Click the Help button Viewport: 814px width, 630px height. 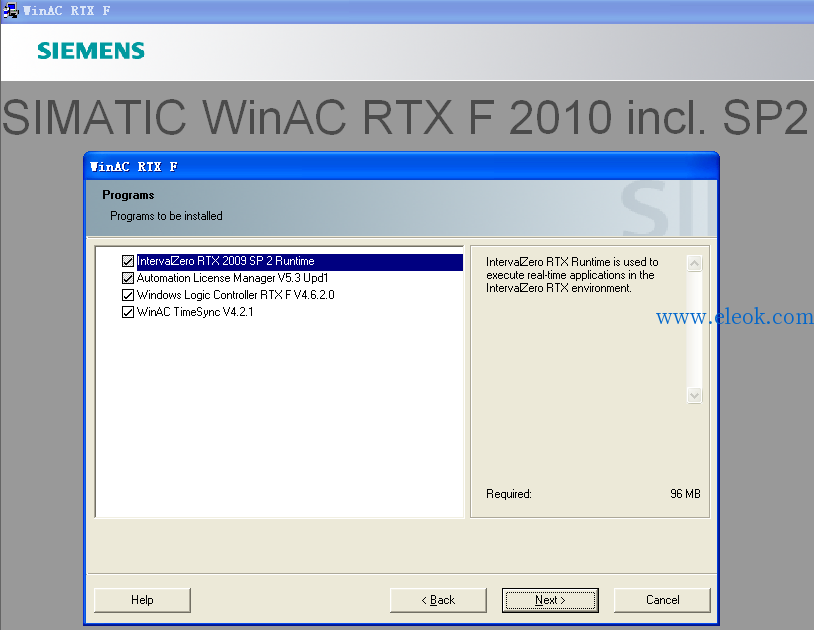142,600
